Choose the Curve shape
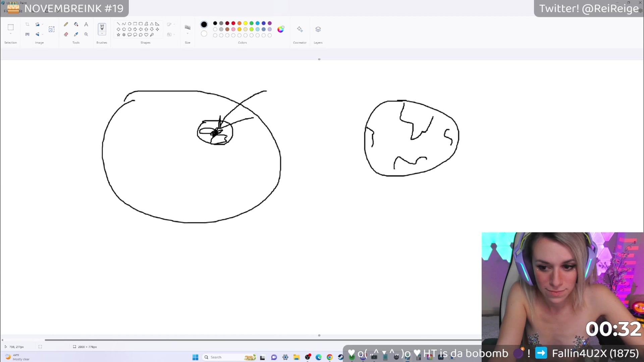Viewport: 644px width, 362px height. click(124, 24)
